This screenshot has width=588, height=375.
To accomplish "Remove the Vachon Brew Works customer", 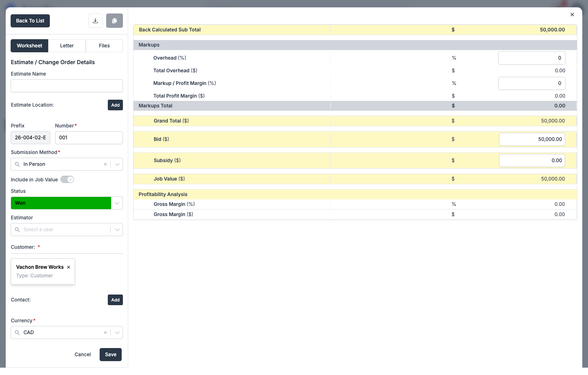I will click(69, 267).
